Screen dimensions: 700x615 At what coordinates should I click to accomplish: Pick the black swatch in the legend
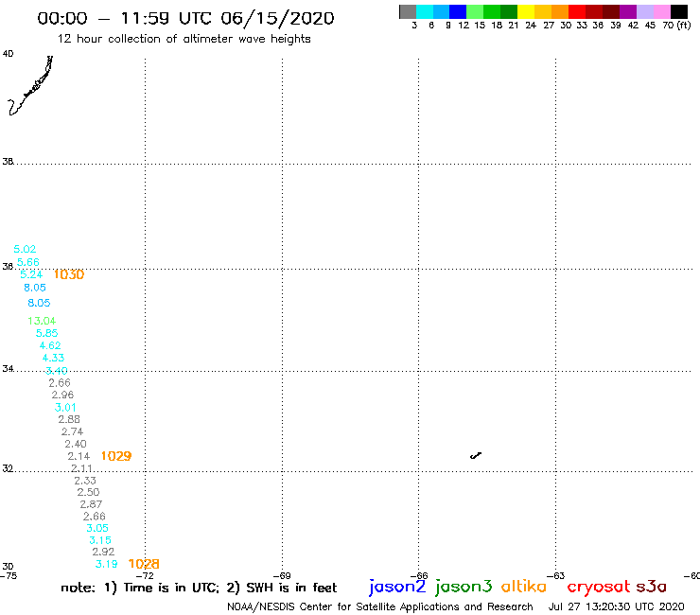(x=679, y=11)
